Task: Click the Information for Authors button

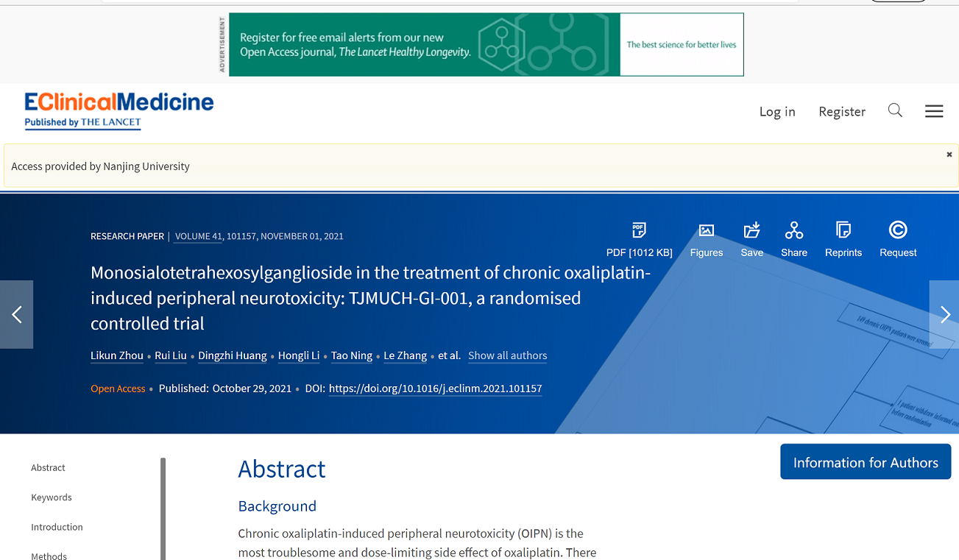Action: point(866,462)
